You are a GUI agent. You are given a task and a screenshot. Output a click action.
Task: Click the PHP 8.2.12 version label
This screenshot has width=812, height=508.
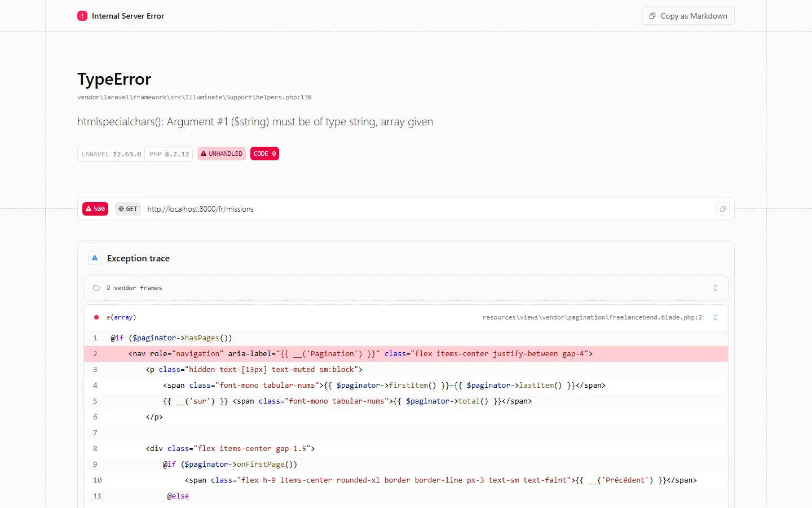click(169, 154)
